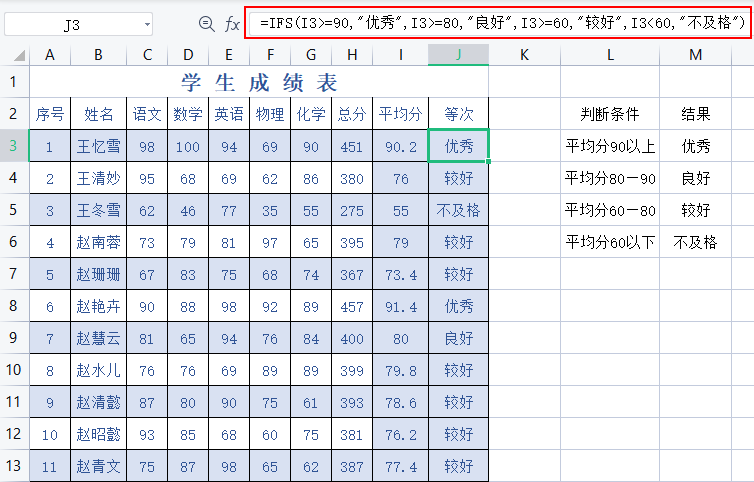The image size is (754, 482).
Task: Click the 良好 result in column M
Action: [x=695, y=178]
